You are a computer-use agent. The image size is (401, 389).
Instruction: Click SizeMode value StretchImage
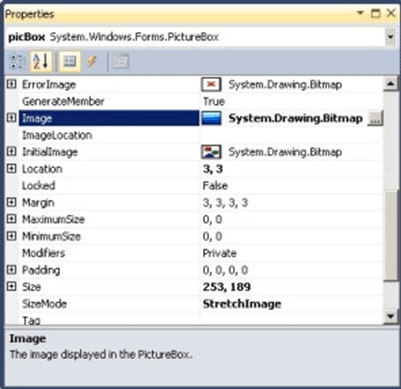coord(242,304)
